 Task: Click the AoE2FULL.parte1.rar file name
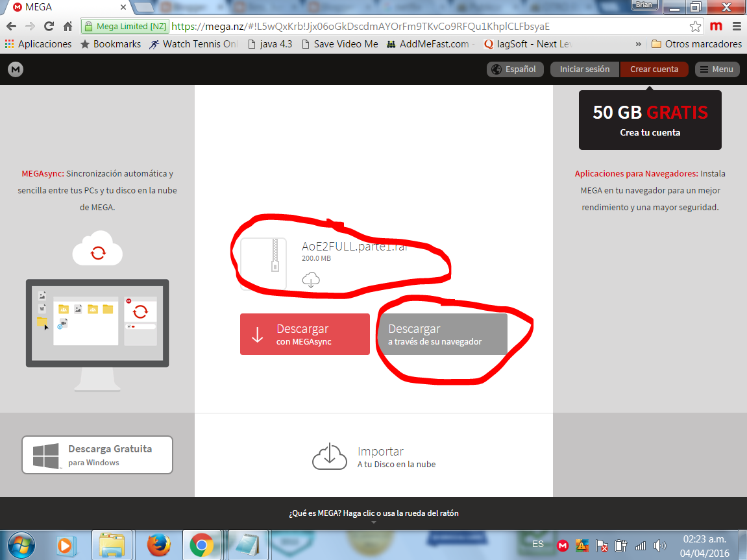point(354,246)
